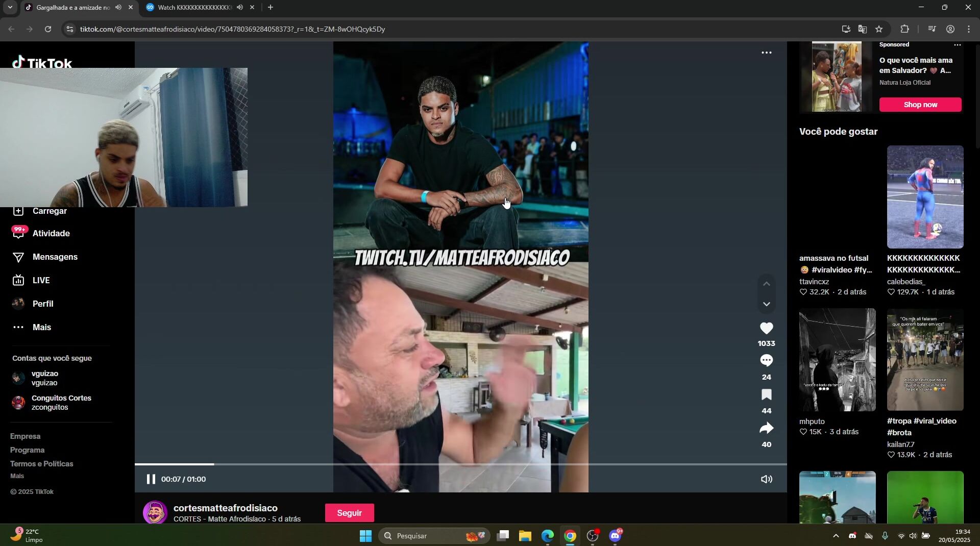The width and height of the screenshot is (980, 546).
Task: Open Carregar upload option
Action: point(40,211)
